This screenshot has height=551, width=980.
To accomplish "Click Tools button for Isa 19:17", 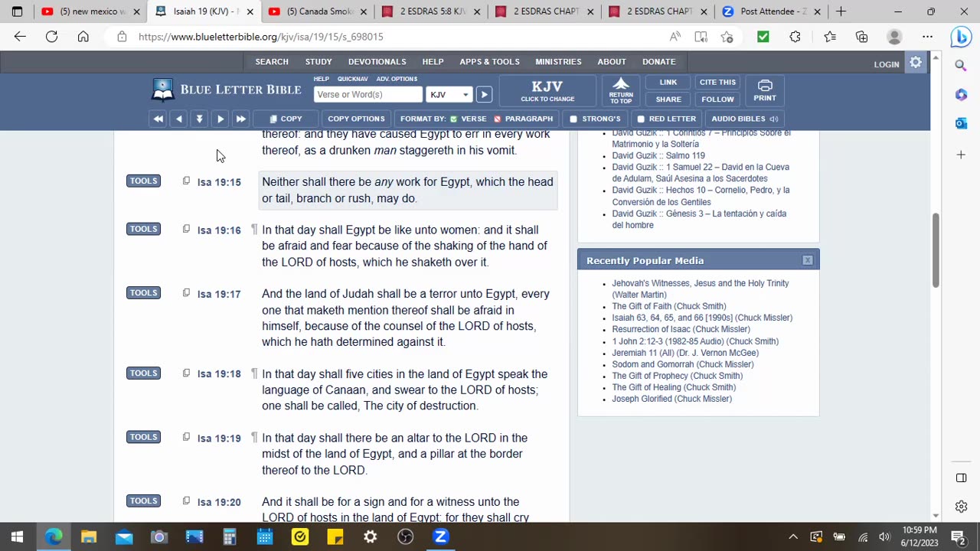I will coord(143,293).
